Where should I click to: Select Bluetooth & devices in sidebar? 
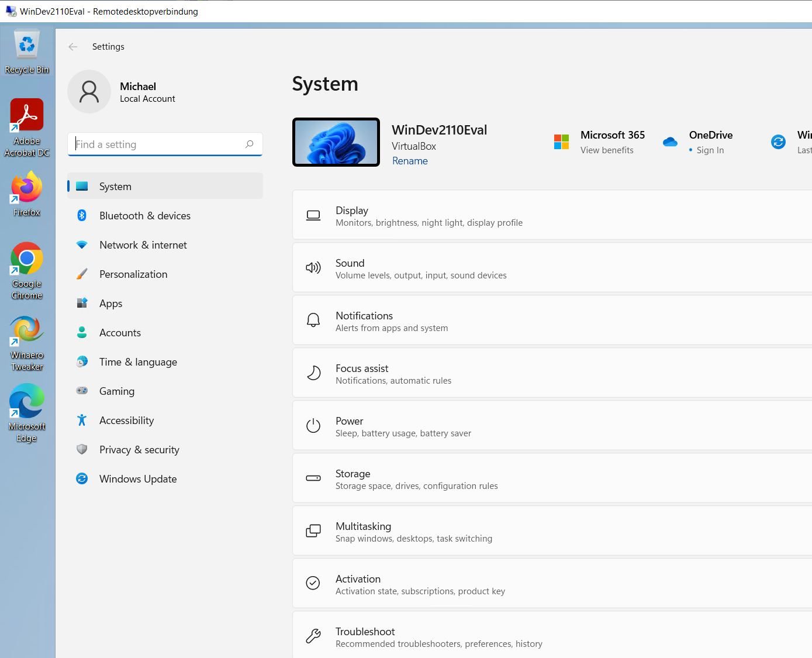(x=144, y=216)
